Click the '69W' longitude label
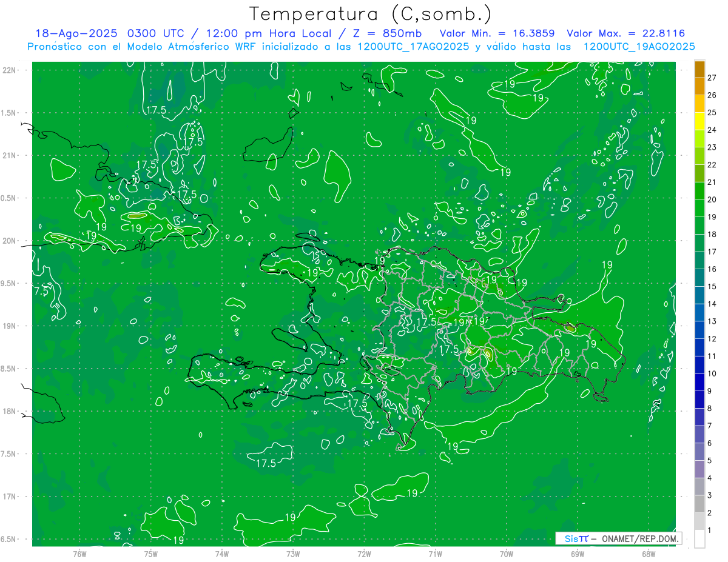728x562 pixels. tap(578, 554)
